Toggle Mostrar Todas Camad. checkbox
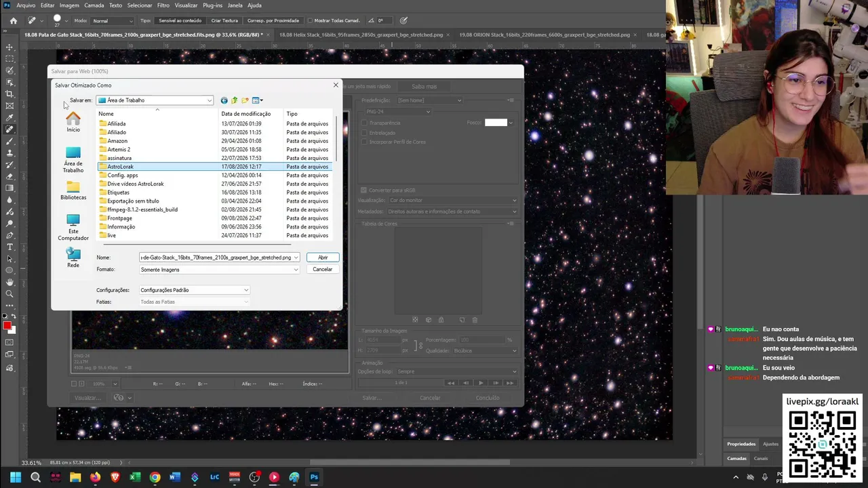Image resolution: width=868 pixels, height=488 pixels. pyautogui.click(x=311, y=20)
